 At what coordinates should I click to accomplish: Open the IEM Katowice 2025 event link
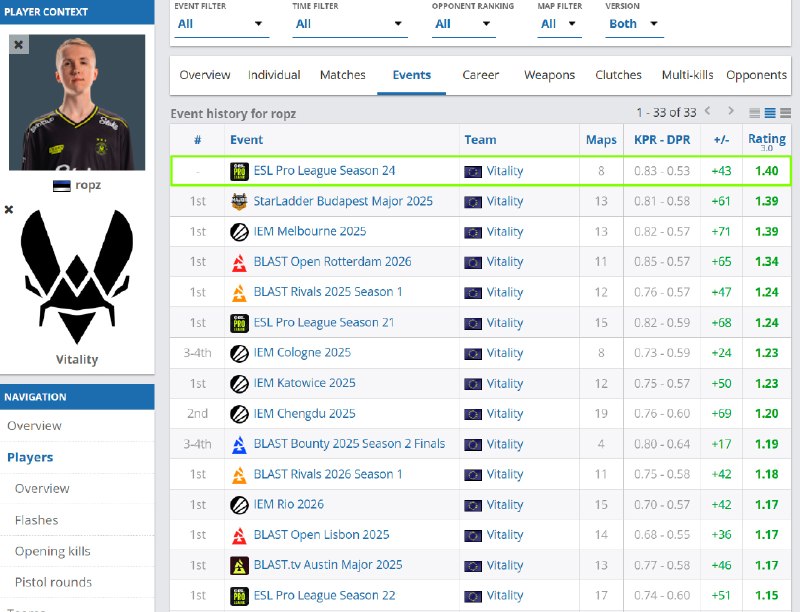(305, 383)
